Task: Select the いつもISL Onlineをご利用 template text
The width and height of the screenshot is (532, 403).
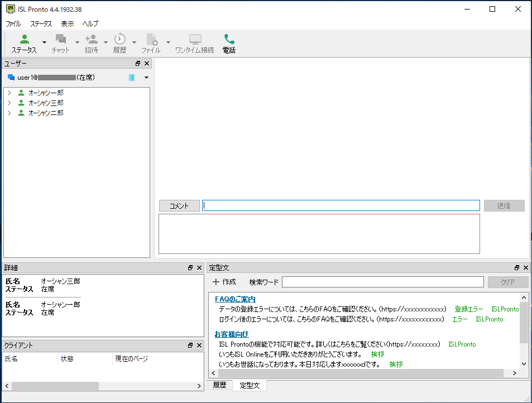Action: pos(290,354)
